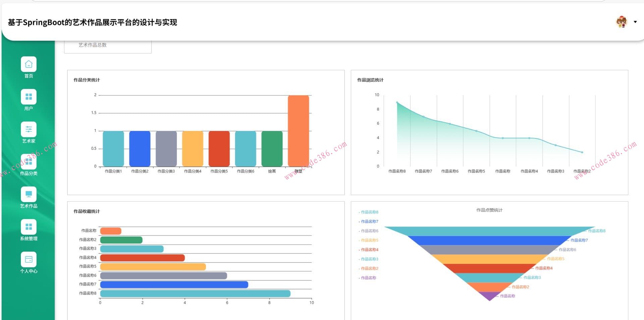Toggle 作品名称7 legend entry in funnel chart
The height and width of the screenshot is (320, 644).
369,222
